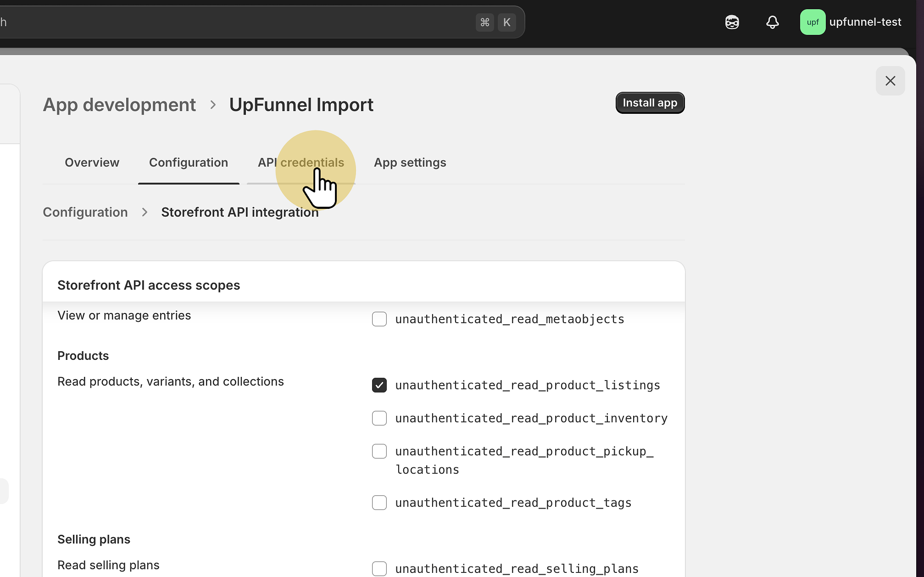
Task: Click the Configuration breadcrumb link
Action: coord(85,212)
